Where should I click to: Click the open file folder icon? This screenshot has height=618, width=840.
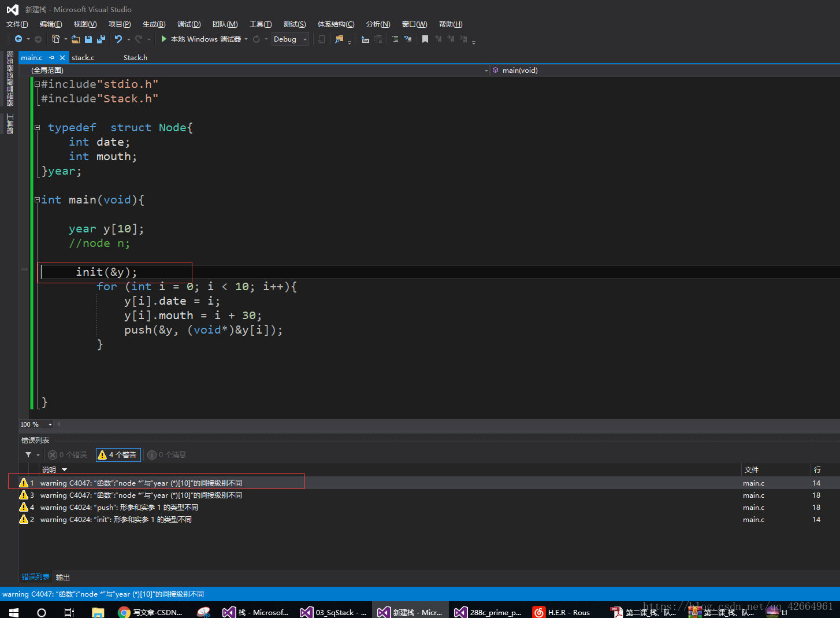76,39
